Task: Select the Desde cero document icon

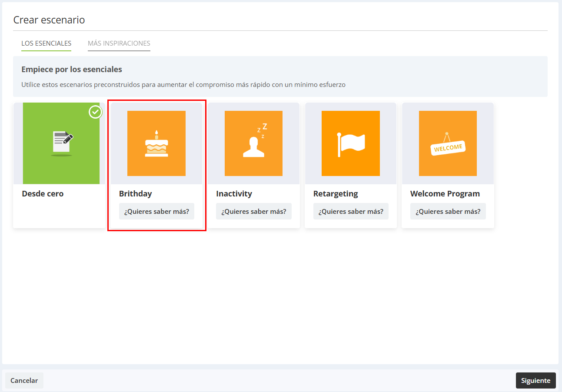Action: tap(61, 143)
